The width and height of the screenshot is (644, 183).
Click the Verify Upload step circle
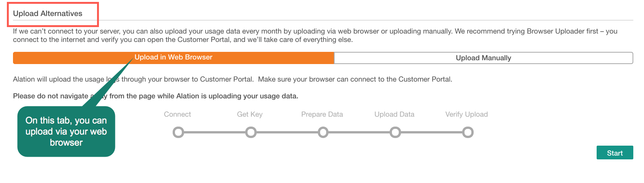click(468, 132)
